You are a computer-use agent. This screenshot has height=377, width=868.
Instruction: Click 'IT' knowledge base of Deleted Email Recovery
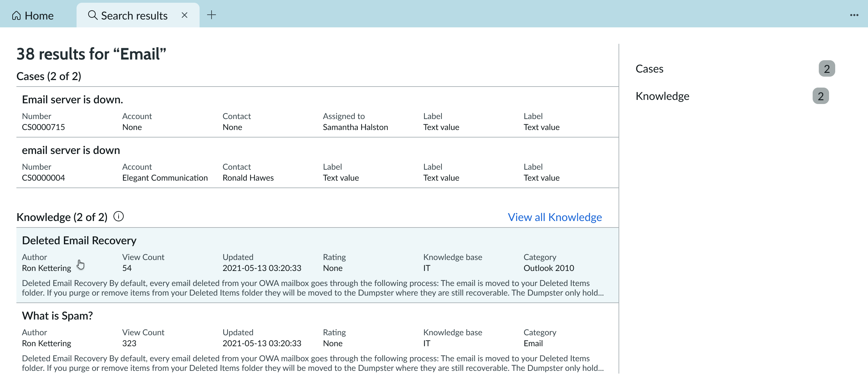click(x=426, y=268)
